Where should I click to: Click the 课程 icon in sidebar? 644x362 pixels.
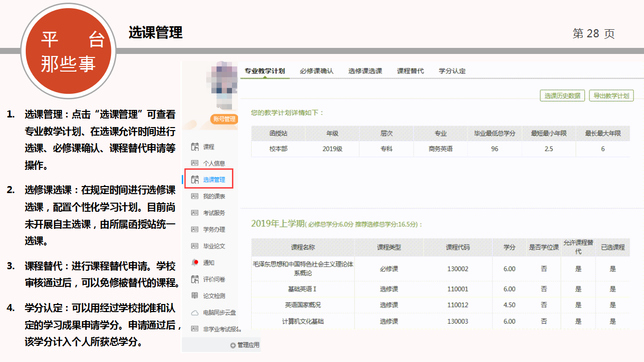[x=195, y=147]
